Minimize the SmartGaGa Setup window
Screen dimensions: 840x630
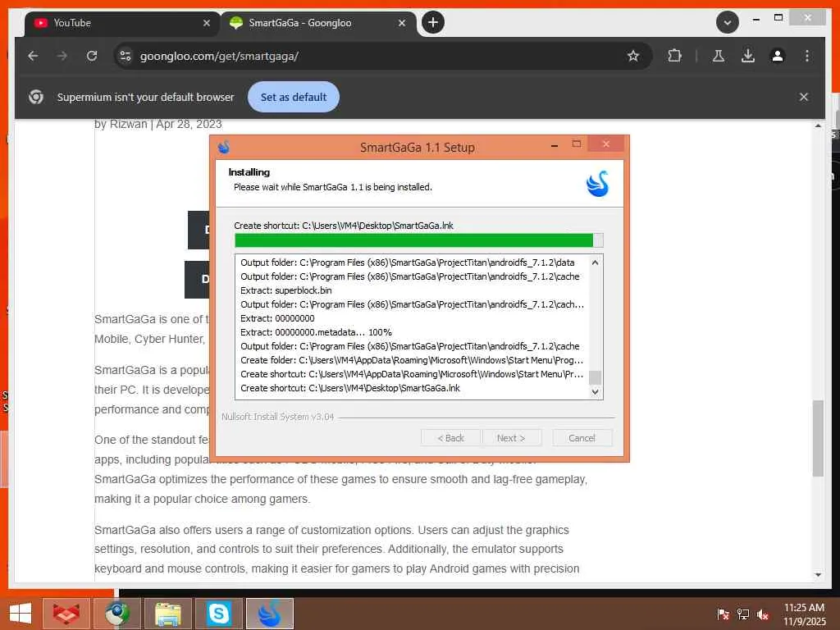(555, 144)
